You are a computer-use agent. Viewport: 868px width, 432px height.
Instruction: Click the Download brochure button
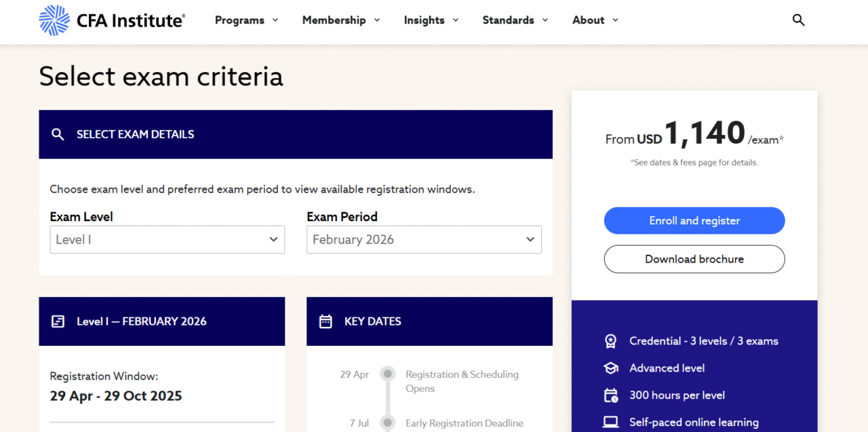click(x=694, y=259)
